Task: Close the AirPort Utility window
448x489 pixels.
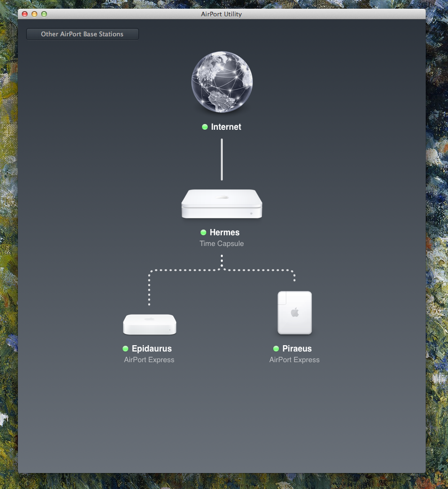Action: [25, 14]
